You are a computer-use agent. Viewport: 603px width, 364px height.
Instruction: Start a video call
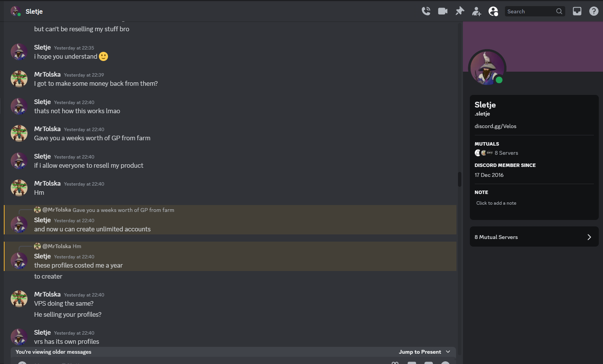tap(443, 11)
